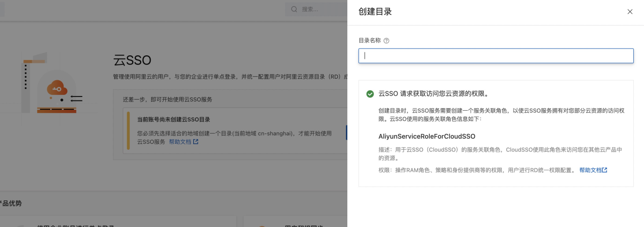Image resolution: width=644 pixels, height=227 pixels.
Task: Open 帮助文档 link in the permissions box
Action: point(590,170)
